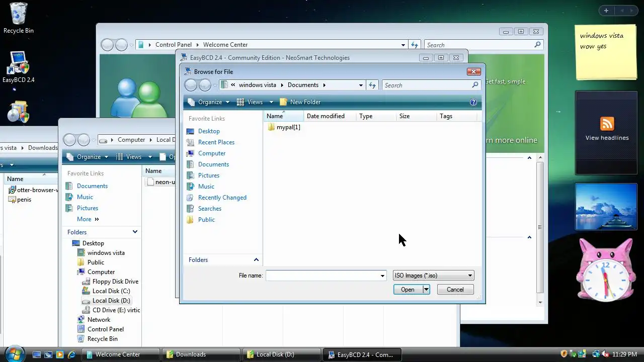Click the help icon in Browse dialog
644x362 pixels.
[473, 102]
